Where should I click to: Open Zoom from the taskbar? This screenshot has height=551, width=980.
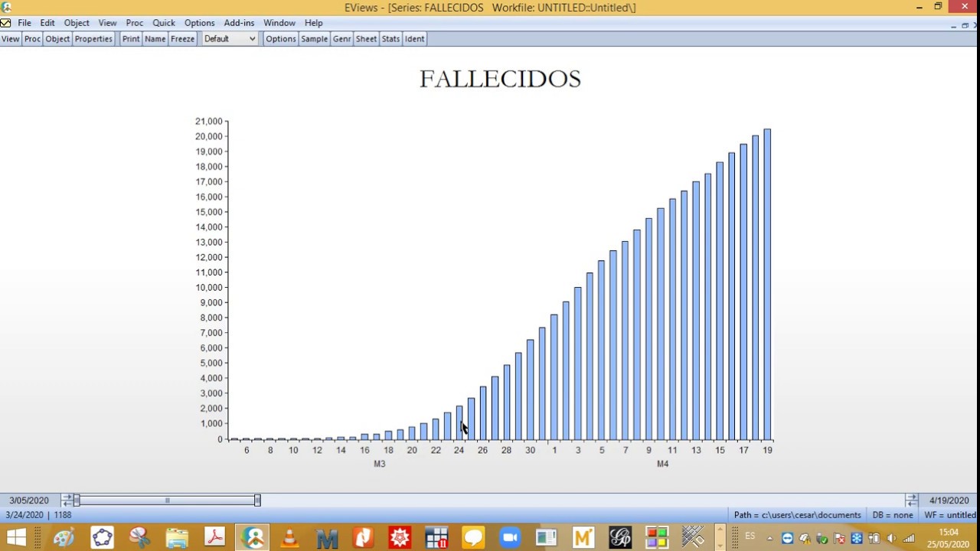[510, 537]
